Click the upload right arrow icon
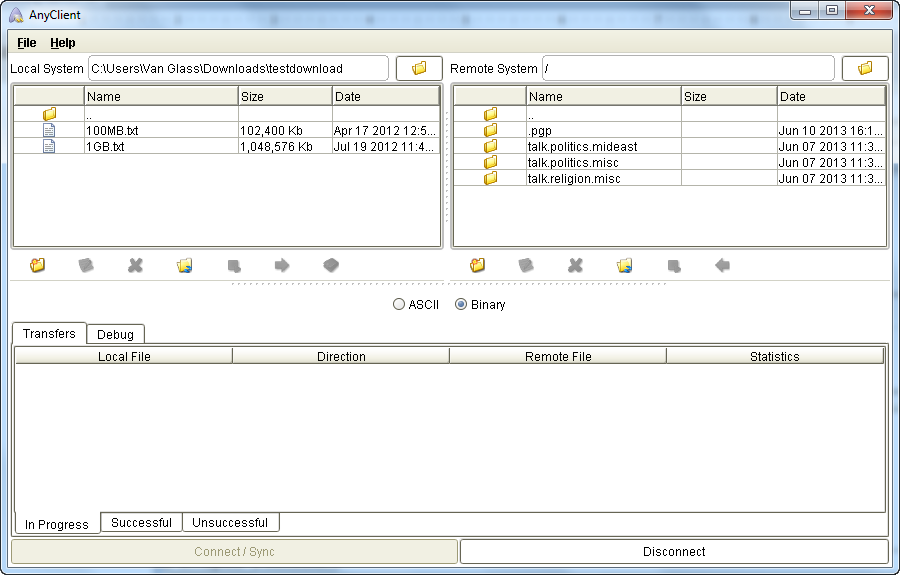The image size is (900, 575). [x=282, y=266]
